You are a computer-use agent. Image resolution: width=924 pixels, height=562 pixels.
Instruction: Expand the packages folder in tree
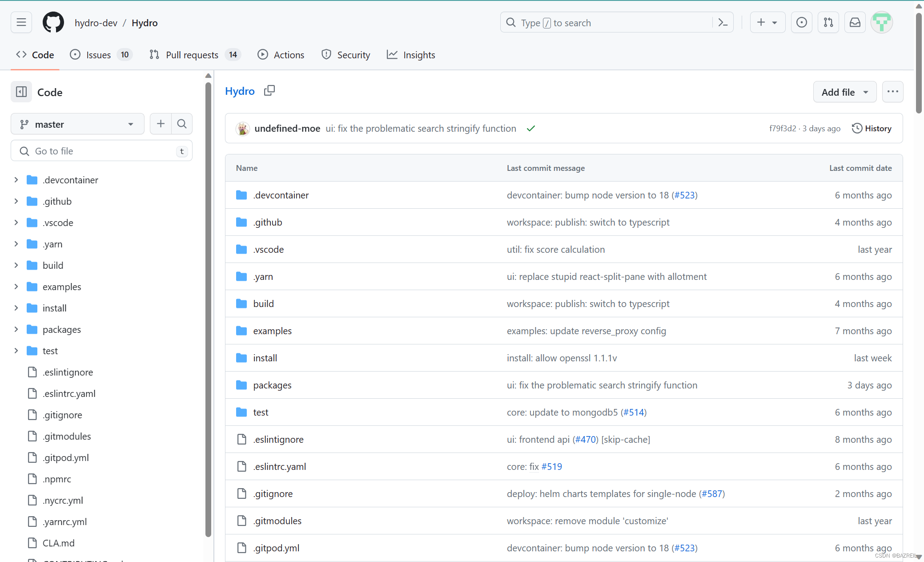16,329
